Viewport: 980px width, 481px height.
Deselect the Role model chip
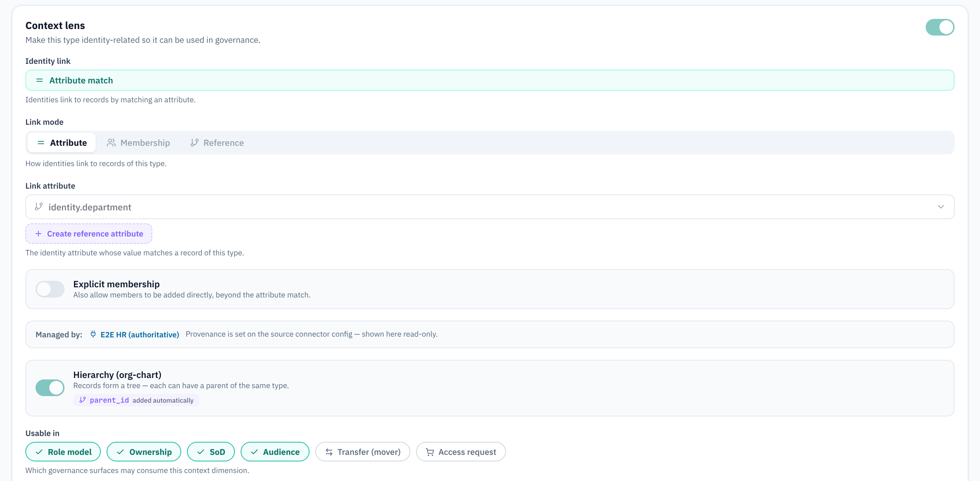[63, 452]
